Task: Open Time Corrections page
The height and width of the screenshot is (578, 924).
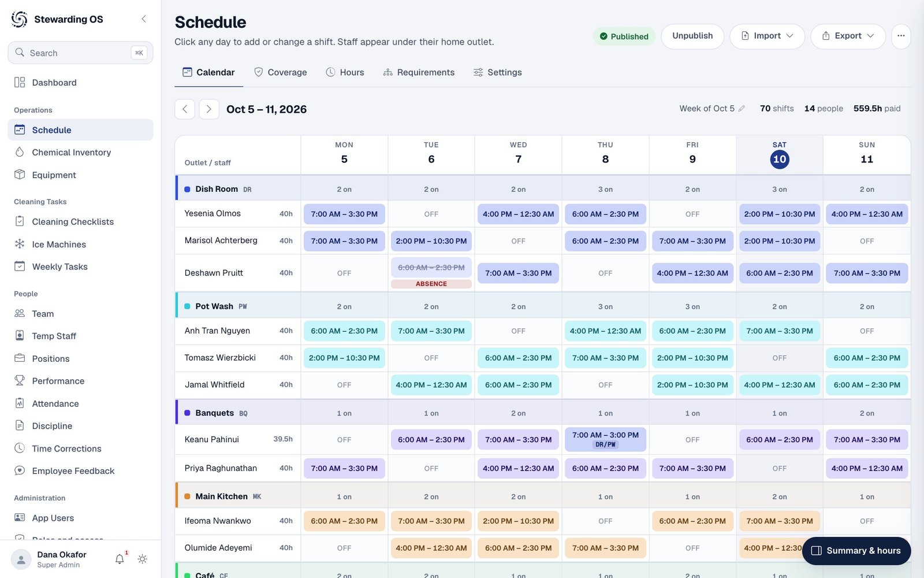Action: tap(80, 449)
